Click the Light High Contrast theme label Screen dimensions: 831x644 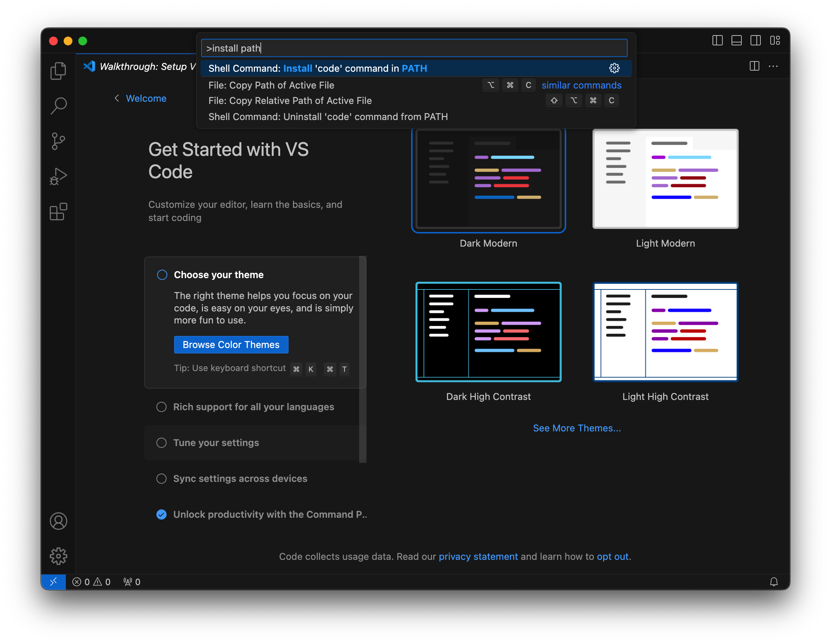point(665,396)
